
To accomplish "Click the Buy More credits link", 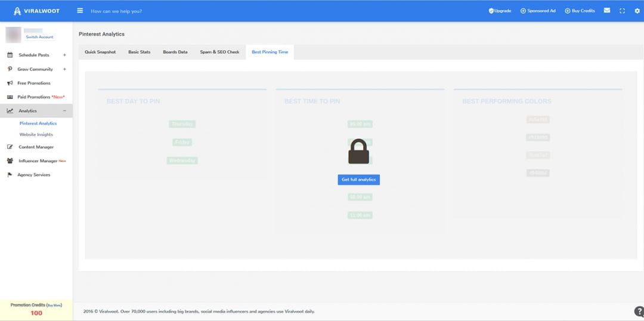I will point(54,305).
